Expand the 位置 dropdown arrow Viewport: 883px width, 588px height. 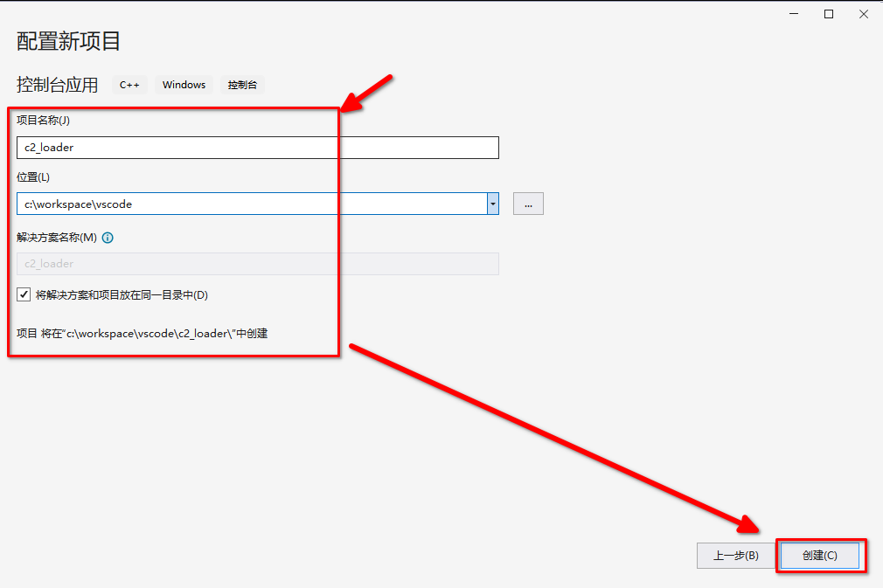point(493,204)
